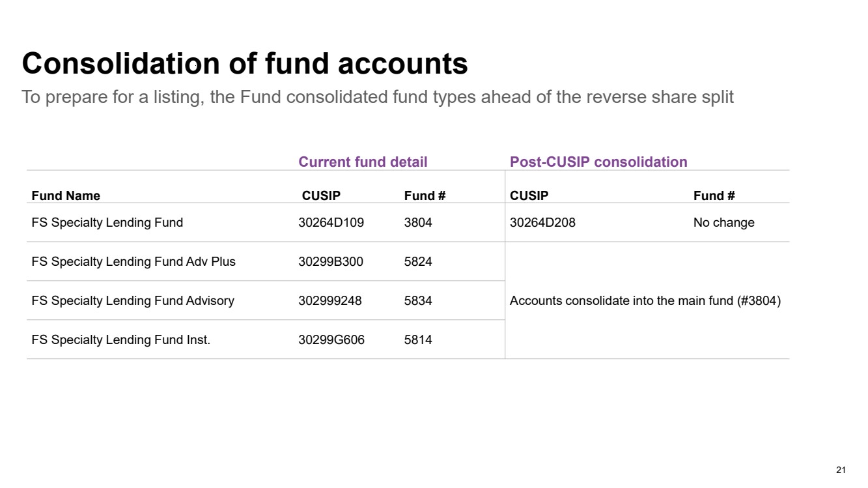Click CUSIP value 30299B300
The height and width of the screenshot is (488, 868).
click(x=331, y=262)
